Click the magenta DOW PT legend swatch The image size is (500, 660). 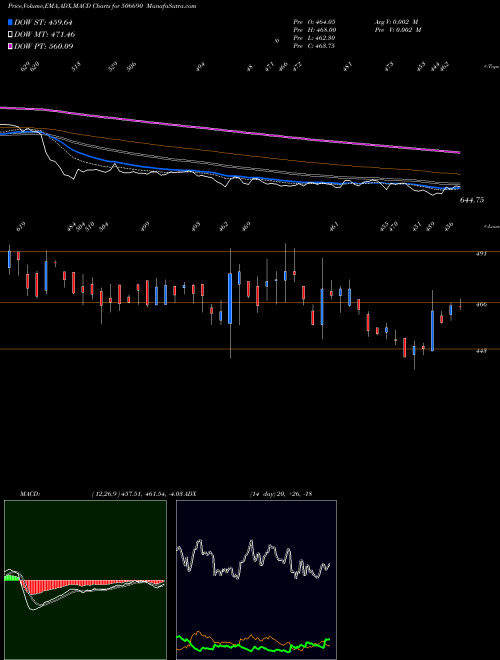pyautogui.click(x=11, y=46)
